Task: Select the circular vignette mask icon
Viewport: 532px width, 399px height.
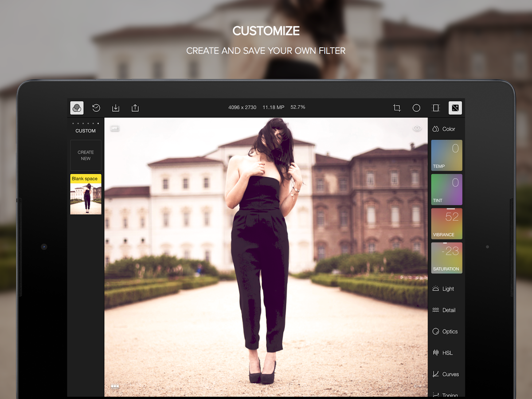Action: pyautogui.click(x=416, y=108)
